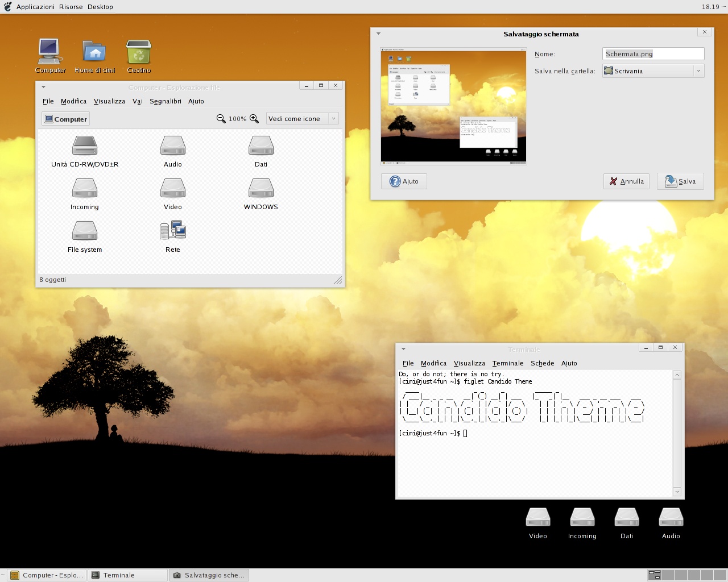
Task: Switch to Salvataggio sche... taskbar button
Action: [x=209, y=575]
